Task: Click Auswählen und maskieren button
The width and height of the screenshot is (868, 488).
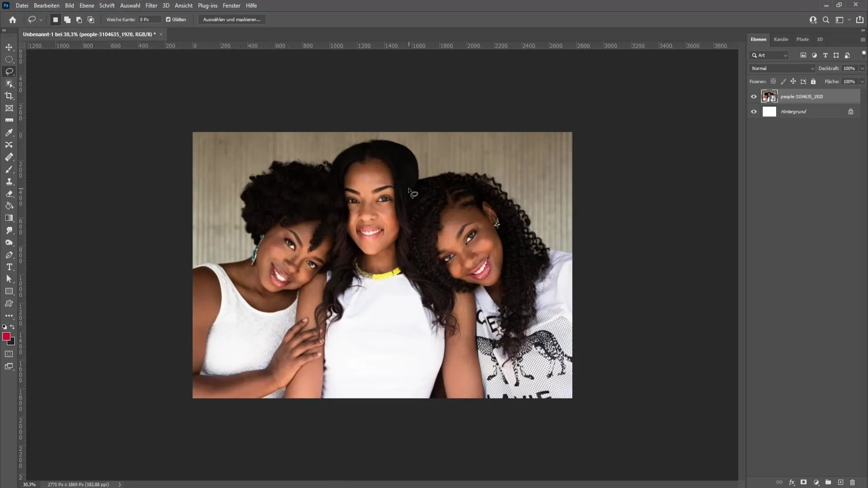Action: [232, 20]
